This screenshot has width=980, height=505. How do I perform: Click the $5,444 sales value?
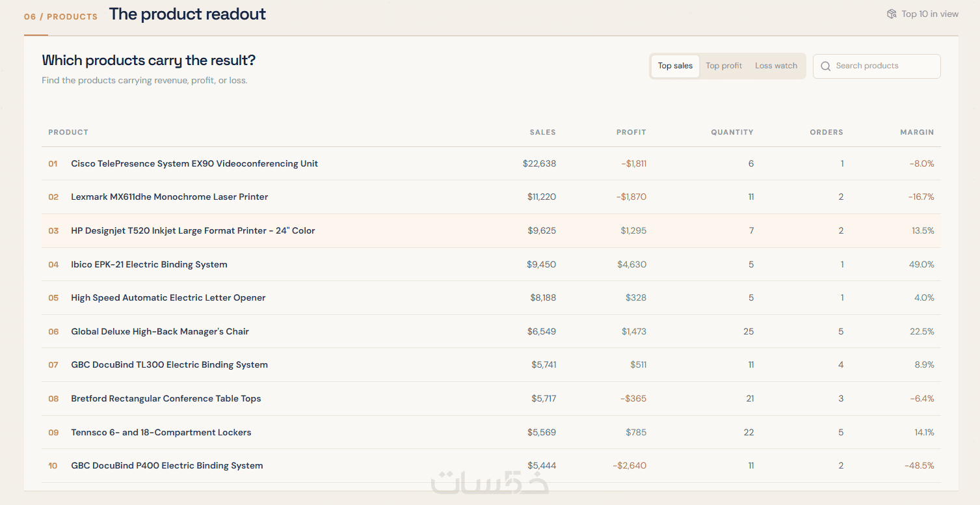click(542, 466)
